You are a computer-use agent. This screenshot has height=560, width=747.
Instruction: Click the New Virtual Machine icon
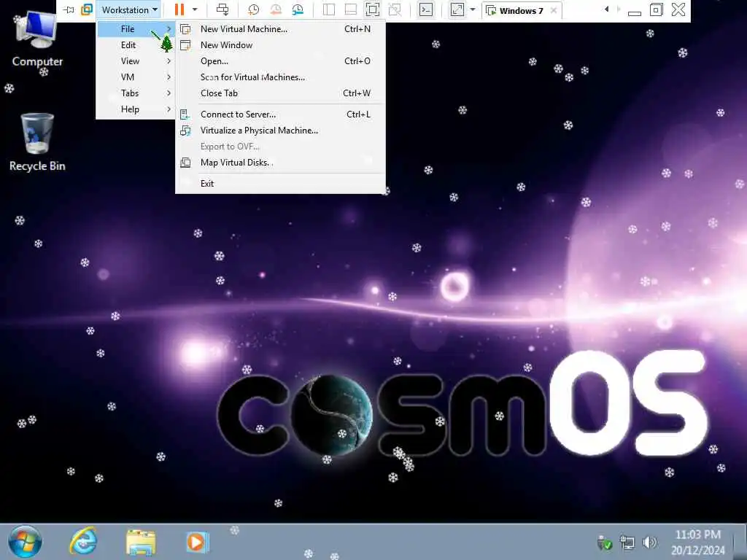185,29
